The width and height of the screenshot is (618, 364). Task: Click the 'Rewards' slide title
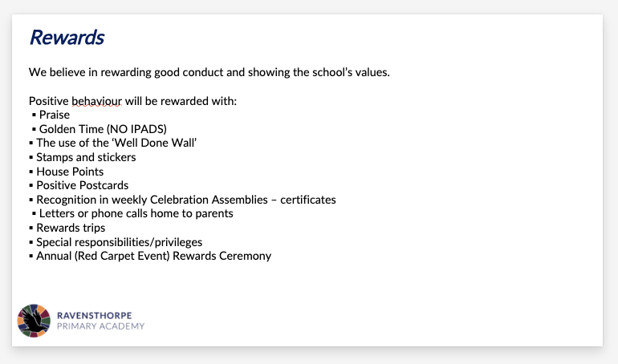point(67,38)
